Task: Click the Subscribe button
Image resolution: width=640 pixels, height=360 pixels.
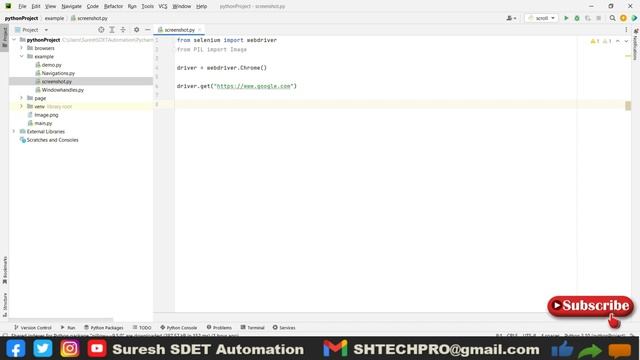Action: [590, 306]
